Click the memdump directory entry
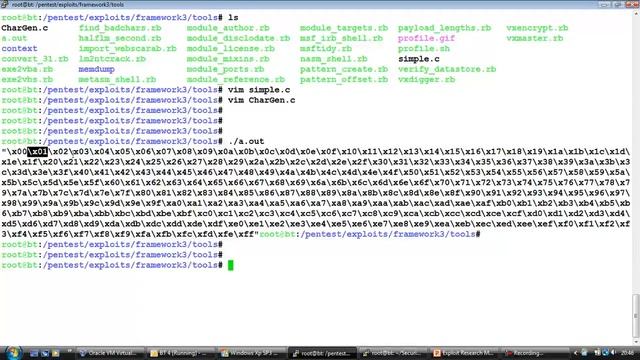Viewport: 640px width, 360px height. click(x=97, y=69)
